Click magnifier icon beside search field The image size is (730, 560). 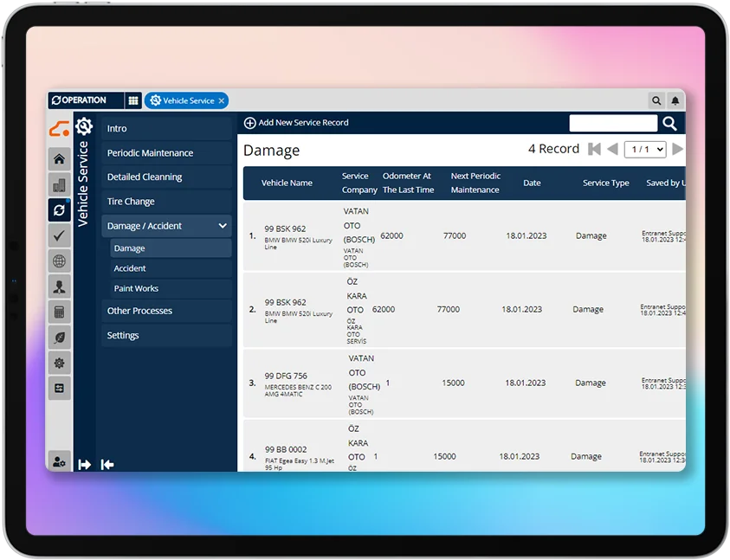pos(669,124)
